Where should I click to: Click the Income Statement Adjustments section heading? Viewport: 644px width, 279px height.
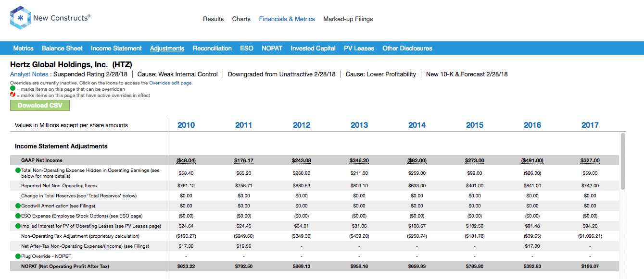click(x=61, y=146)
